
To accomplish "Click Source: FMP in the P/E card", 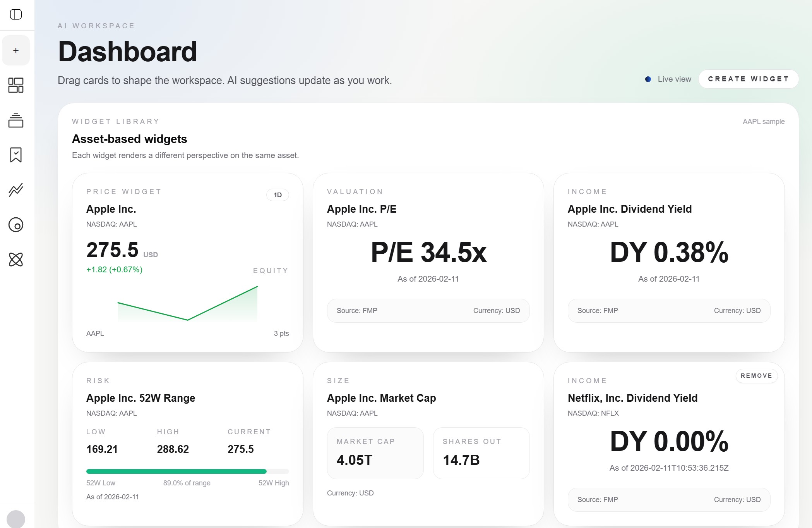I will point(357,311).
